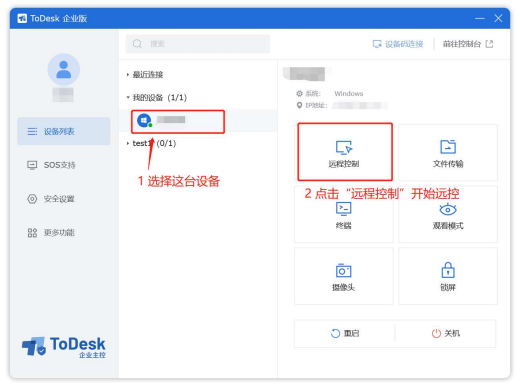Click the search magnifier icon

[137, 44]
